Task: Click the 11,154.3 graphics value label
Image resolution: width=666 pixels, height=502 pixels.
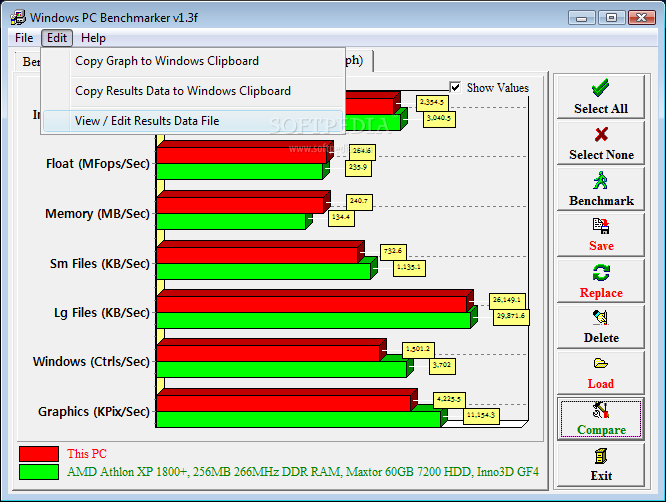Action: (x=481, y=415)
